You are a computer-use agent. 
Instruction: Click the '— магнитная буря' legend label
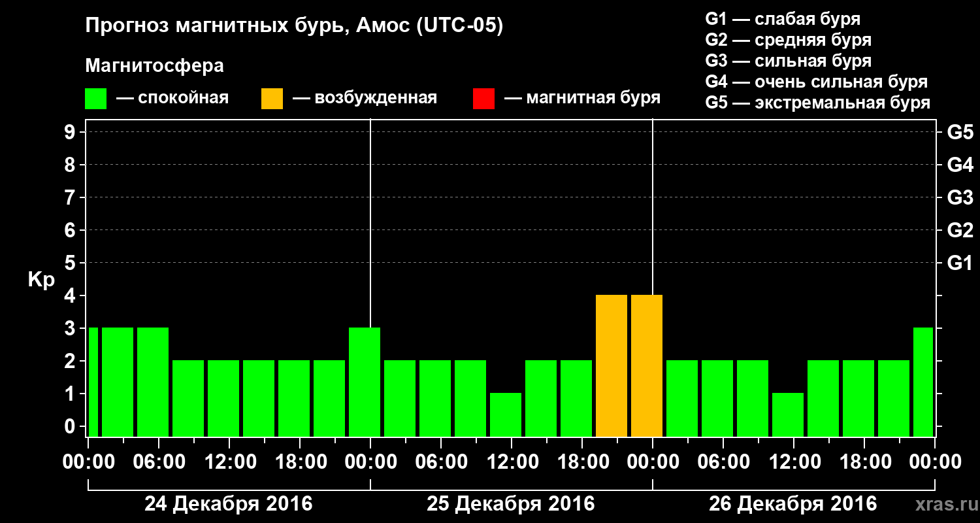click(x=583, y=98)
